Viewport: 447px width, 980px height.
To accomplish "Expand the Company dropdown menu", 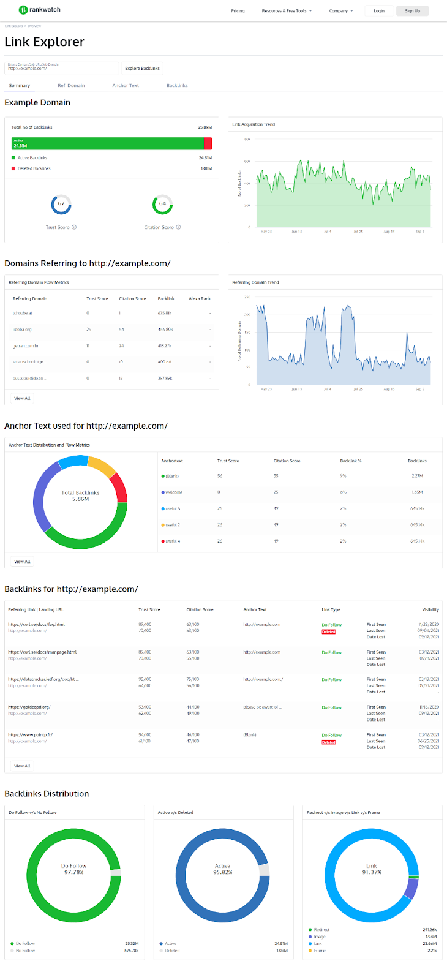I will [341, 11].
